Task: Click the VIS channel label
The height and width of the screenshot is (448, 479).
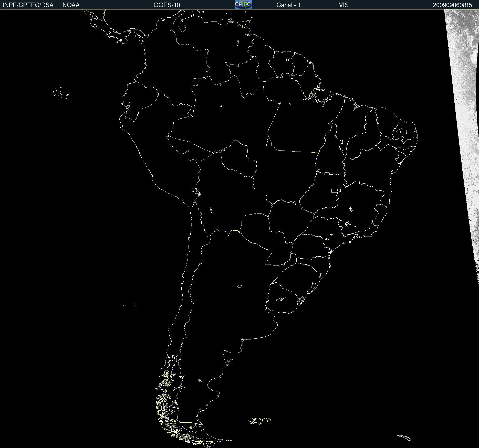Action: click(344, 5)
